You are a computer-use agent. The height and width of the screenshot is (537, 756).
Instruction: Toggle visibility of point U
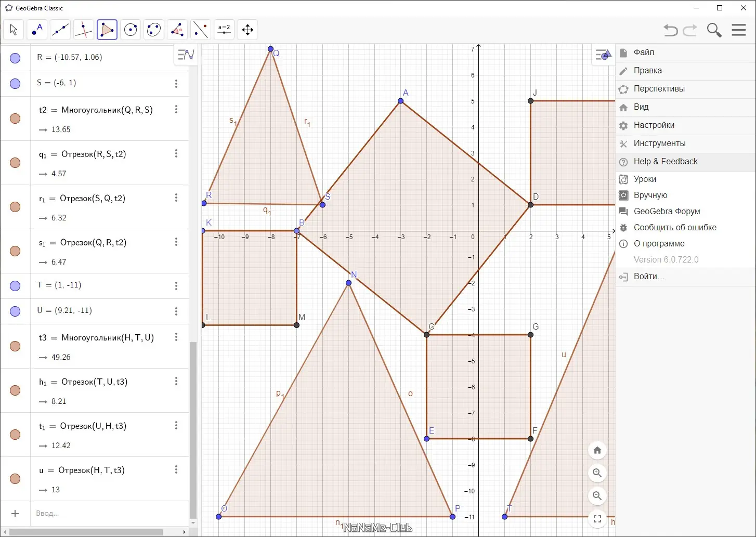point(15,311)
